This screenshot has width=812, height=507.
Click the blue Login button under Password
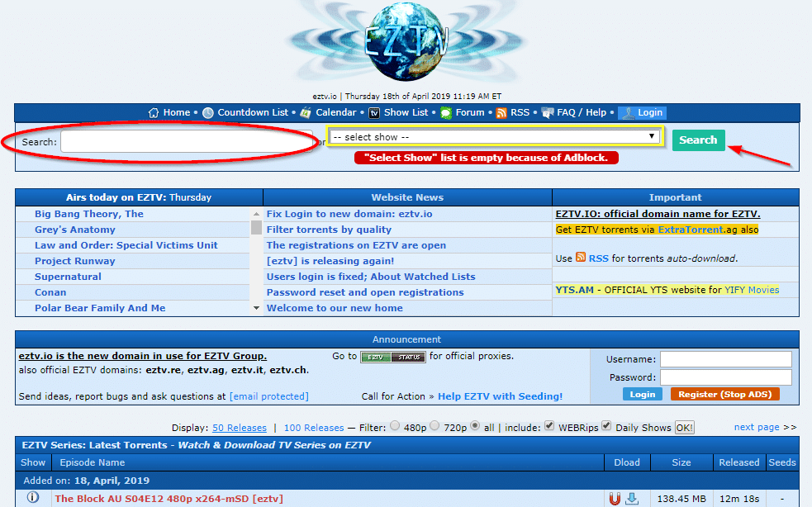(x=642, y=394)
